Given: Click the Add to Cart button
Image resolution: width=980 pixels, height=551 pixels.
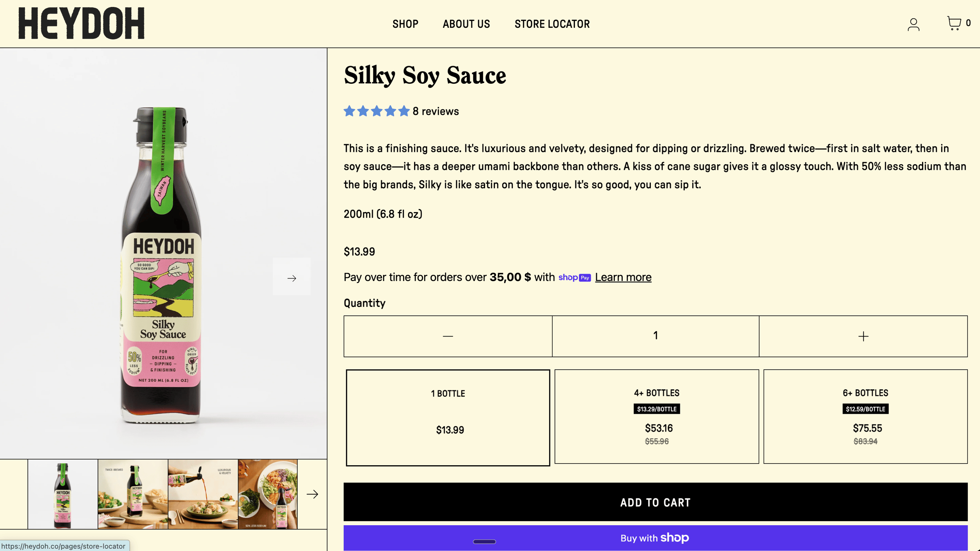Looking at the screenshot, I should pyautogui.click(x=655, y=502).
